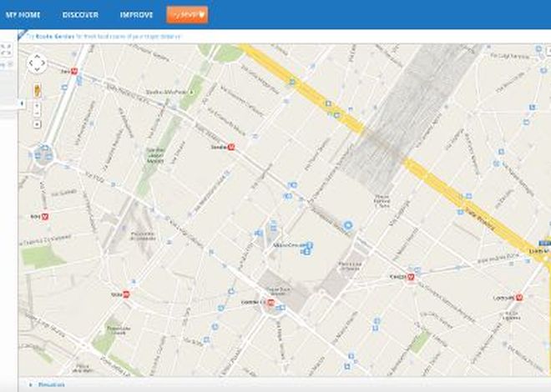Toggle full-screen map with the expand arrows icon
Image resolution: width=551 pixels, height=392 pixels.
(x=6, y=49)
